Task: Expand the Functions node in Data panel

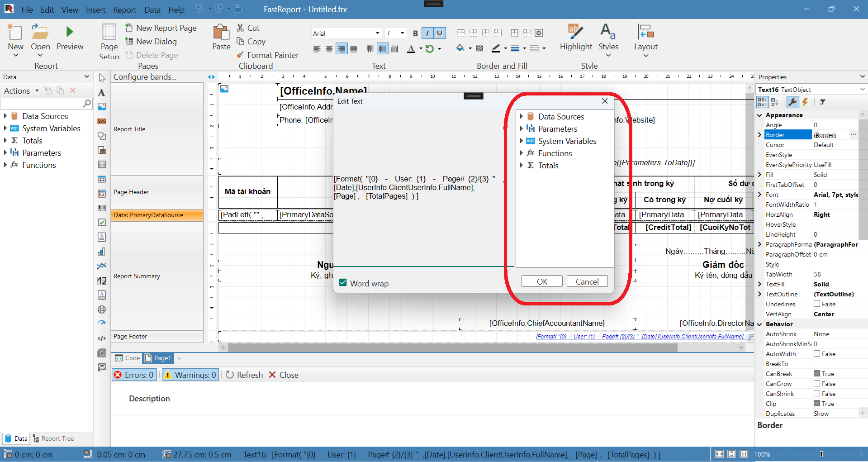Action: tap(5, 165)
